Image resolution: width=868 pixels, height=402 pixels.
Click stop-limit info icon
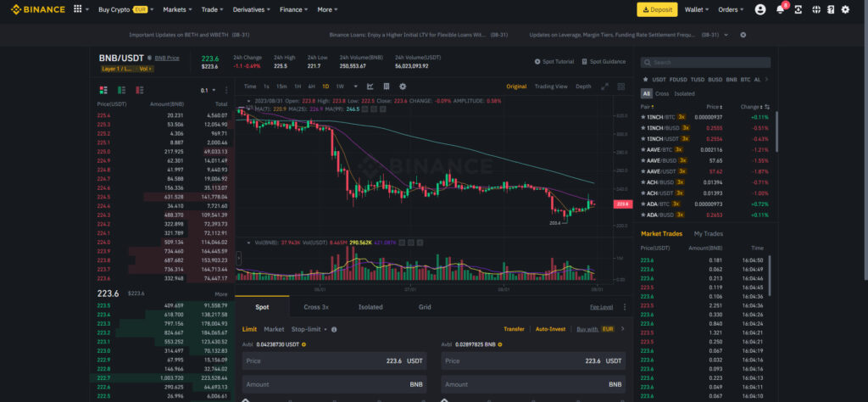334,329
